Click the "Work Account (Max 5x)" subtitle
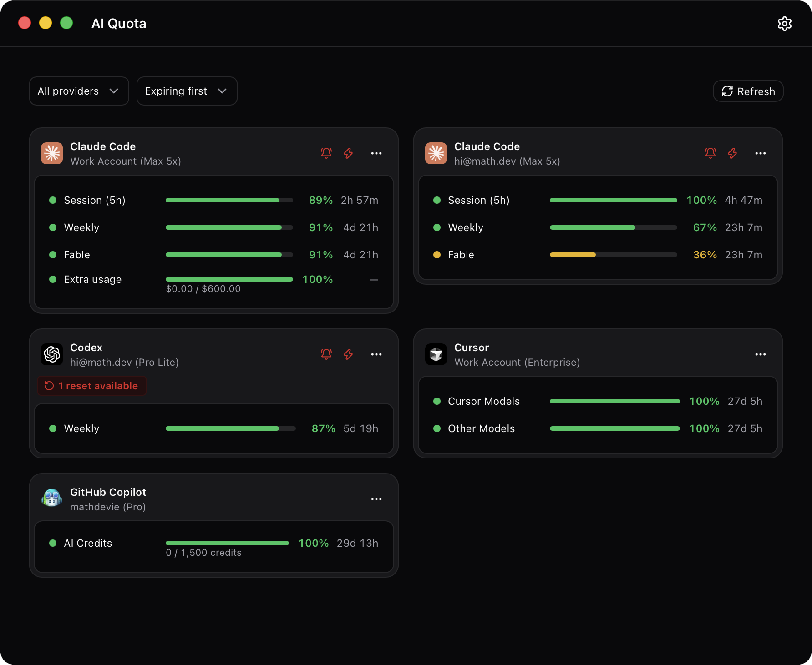 pyautogui.click(x=126, y=161)
